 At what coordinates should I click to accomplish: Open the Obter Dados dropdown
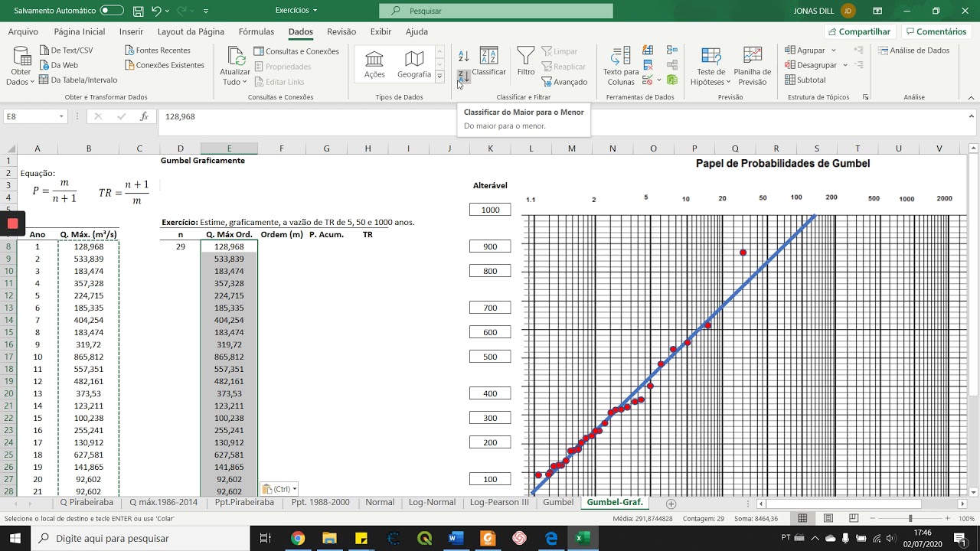(x=21, y=67)
